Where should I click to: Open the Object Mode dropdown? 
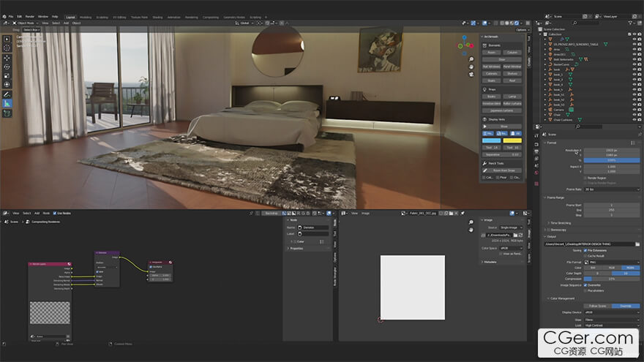(26, 23)
